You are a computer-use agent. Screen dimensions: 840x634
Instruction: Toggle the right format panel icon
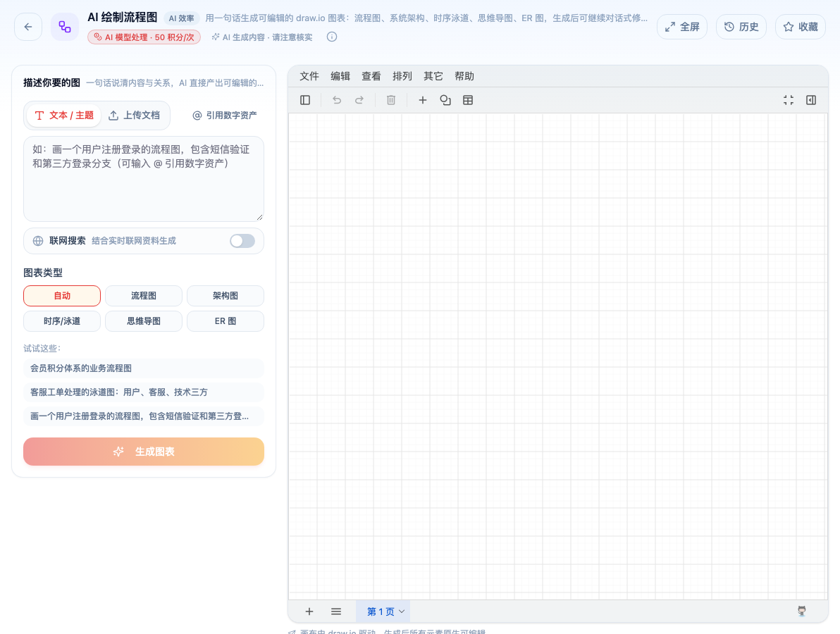coord(811,100)
